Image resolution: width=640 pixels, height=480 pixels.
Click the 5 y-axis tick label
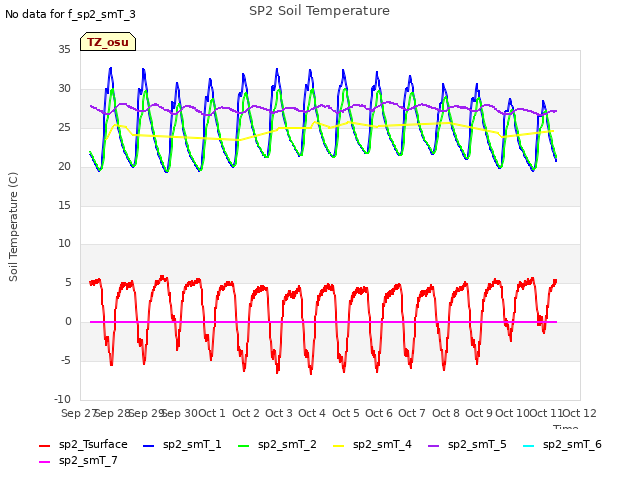coord(68,282)
